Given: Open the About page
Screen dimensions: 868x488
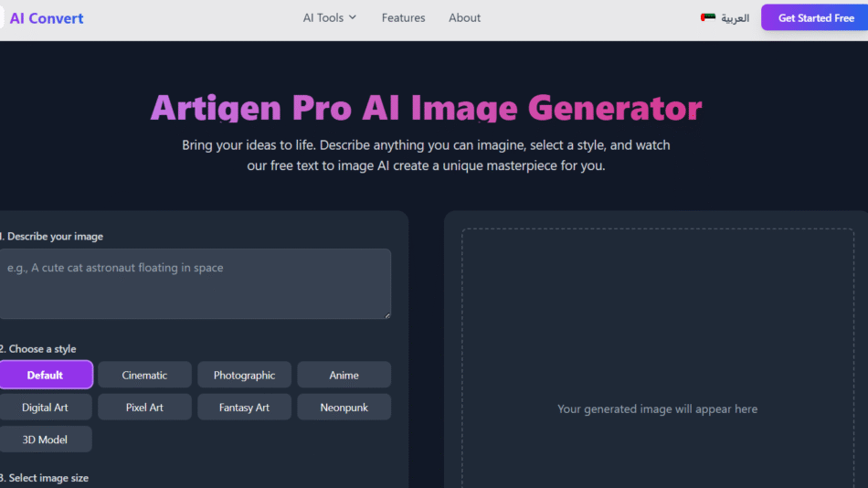Looking at the screenshot, I should tap(464, 17).
